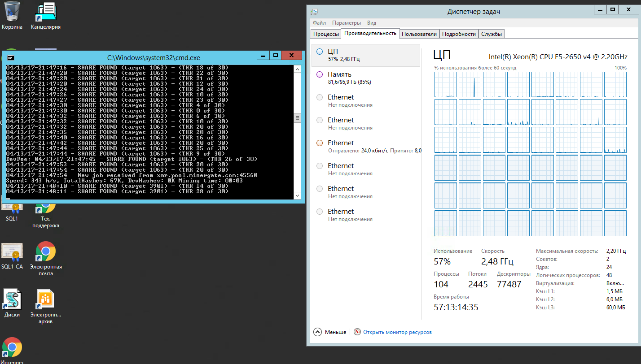Click the Диспетчер задач title bar icon
Screen dimensions: 641x364
(x=314, y=12)
